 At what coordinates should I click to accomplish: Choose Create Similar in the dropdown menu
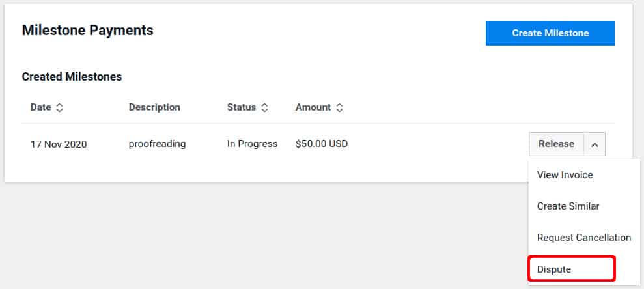pyautogui.click(x=568, y=206)
